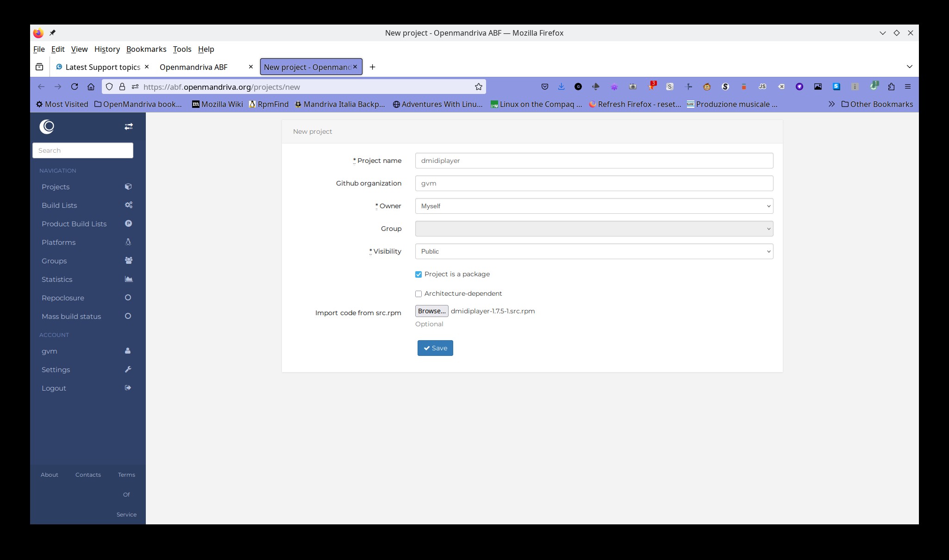Open the History menu
The height and width of the screenshot is (560, 949).
(x=107, y=49)
